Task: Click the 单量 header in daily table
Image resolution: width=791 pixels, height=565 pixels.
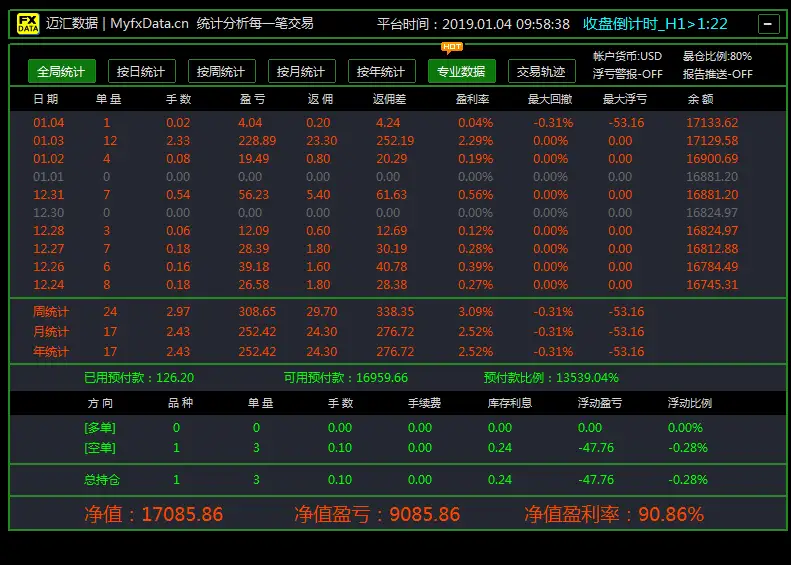Action: click(x=108, y=99)
